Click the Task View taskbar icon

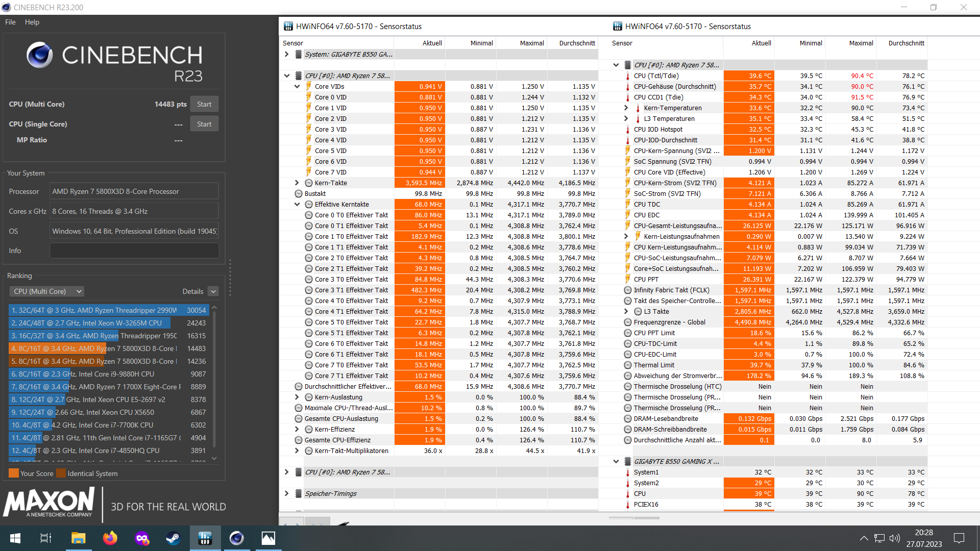(x=46, y=538)
